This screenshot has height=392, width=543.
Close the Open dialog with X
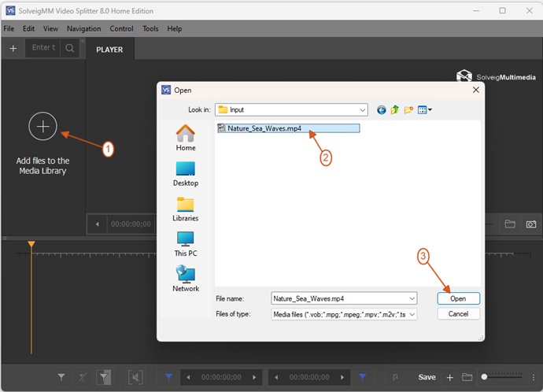476,90
